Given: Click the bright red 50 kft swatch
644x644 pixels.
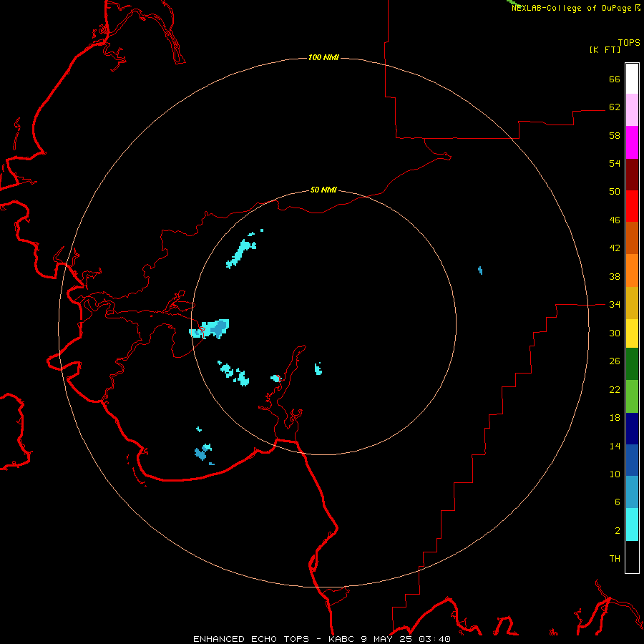Looking at the screenshot, I should tap(632, 206).
